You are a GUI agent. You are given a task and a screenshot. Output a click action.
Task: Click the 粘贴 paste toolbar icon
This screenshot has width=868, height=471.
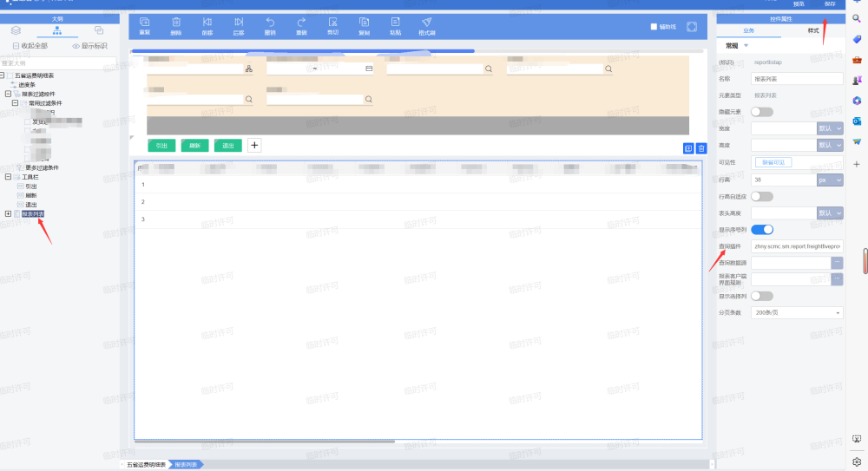pyautogui.click(x=395, y=23)
